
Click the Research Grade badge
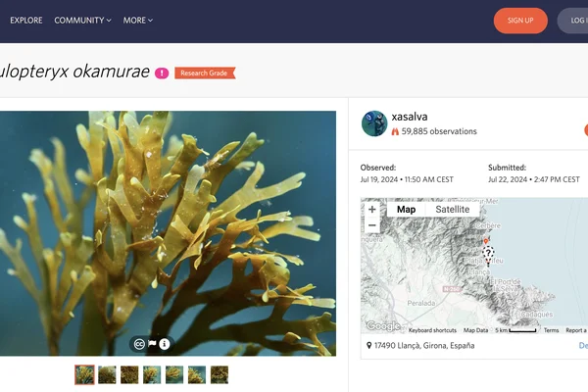(x=205, y=73)
